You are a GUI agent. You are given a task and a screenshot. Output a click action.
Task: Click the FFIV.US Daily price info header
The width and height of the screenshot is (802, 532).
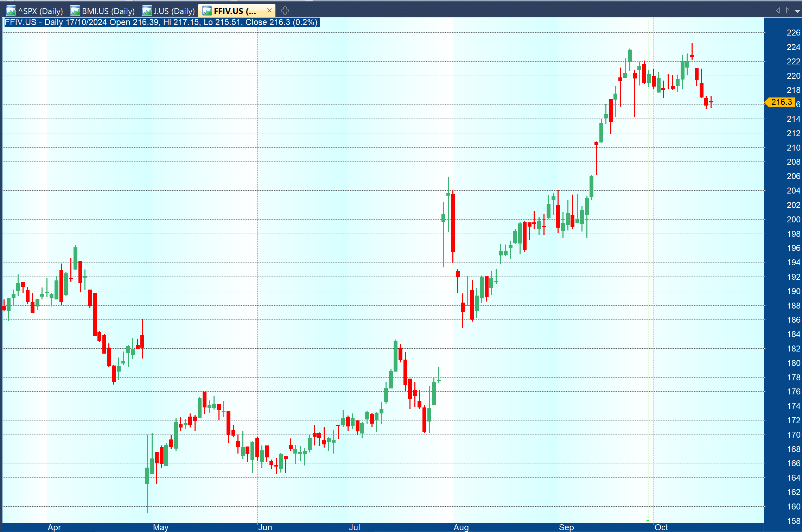161,22
